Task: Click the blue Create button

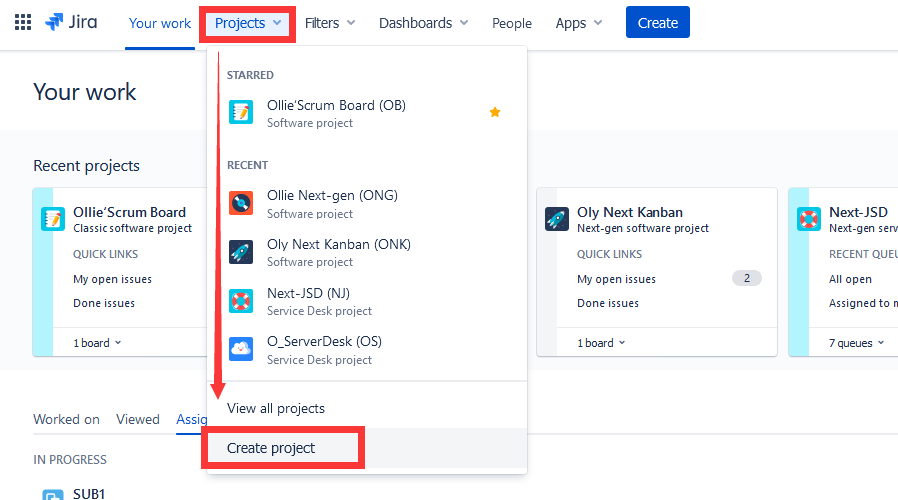Action: point(657,22)
